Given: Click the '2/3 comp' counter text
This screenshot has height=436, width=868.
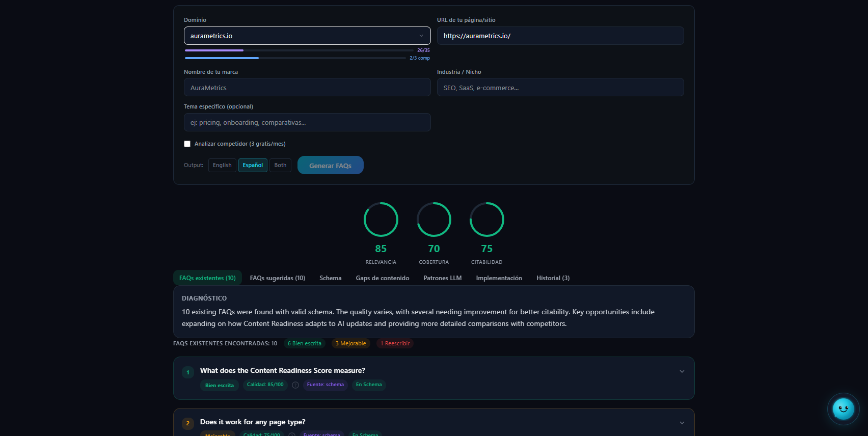Looking at the screenshot, I should coord(420,58).
